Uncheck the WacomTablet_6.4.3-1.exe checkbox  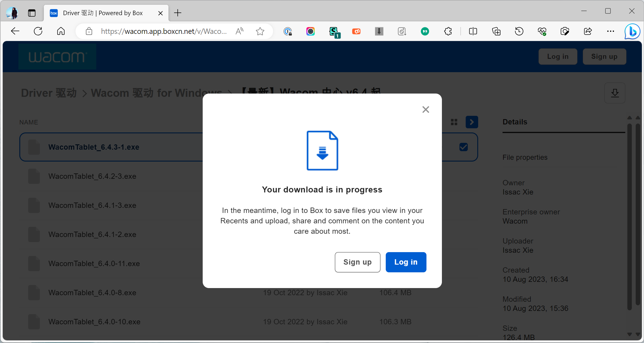click(x=463, y=147)
